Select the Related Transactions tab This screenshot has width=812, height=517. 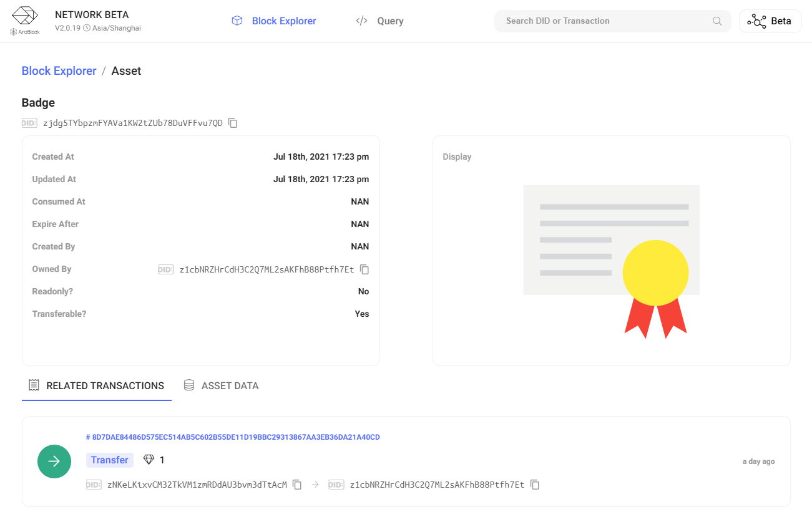[97, 386]
